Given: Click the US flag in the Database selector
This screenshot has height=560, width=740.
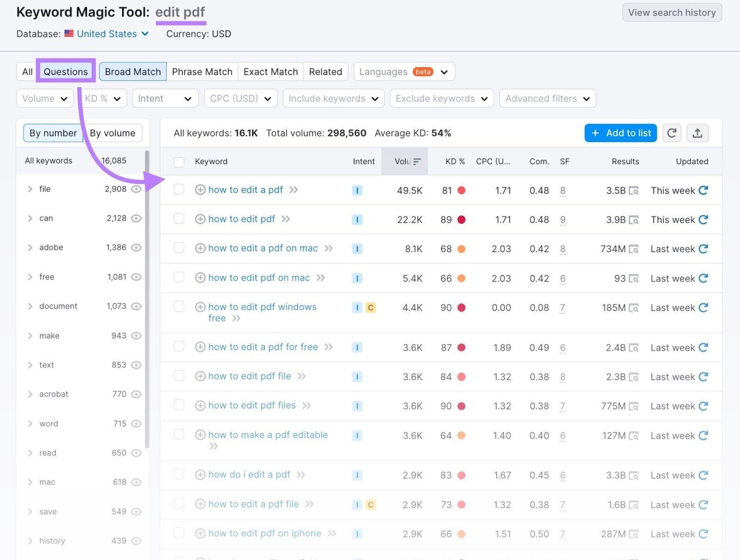Looking at the screenshot, I should point(69,33).
